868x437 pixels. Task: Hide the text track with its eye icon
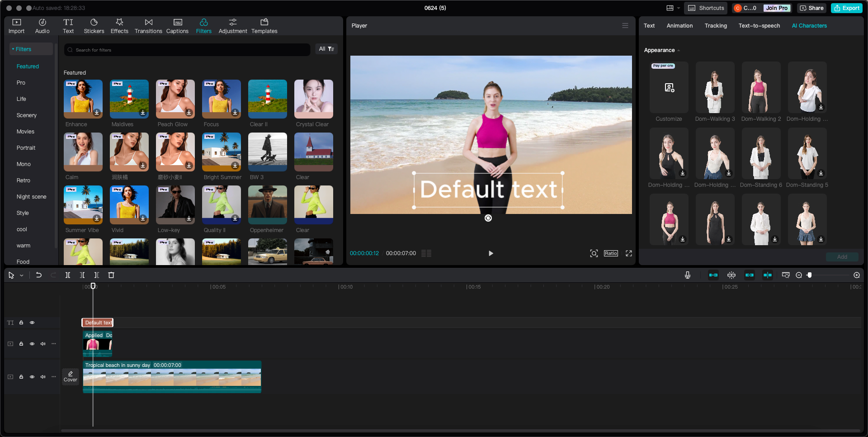[x=32, y=323]
